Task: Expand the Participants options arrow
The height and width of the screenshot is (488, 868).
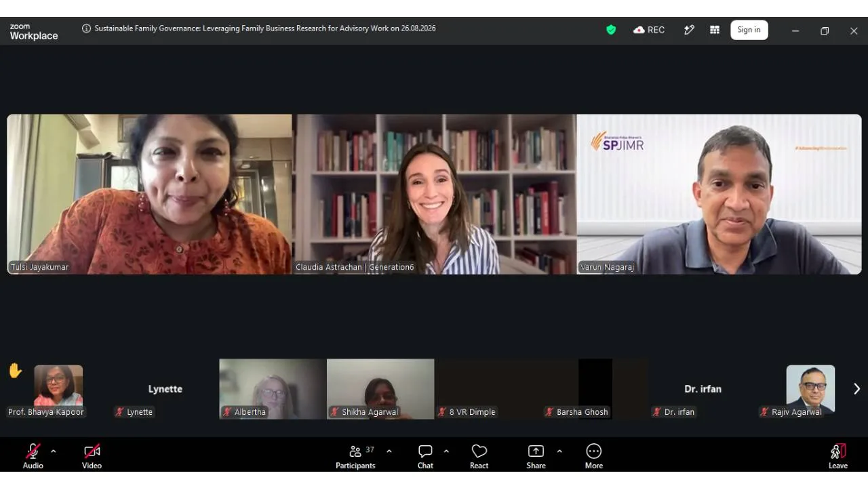Action: coord(389,451)
